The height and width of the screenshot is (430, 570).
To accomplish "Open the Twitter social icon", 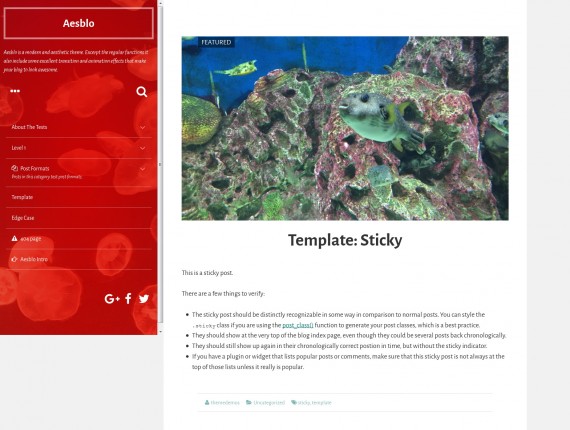I will 144,299.
